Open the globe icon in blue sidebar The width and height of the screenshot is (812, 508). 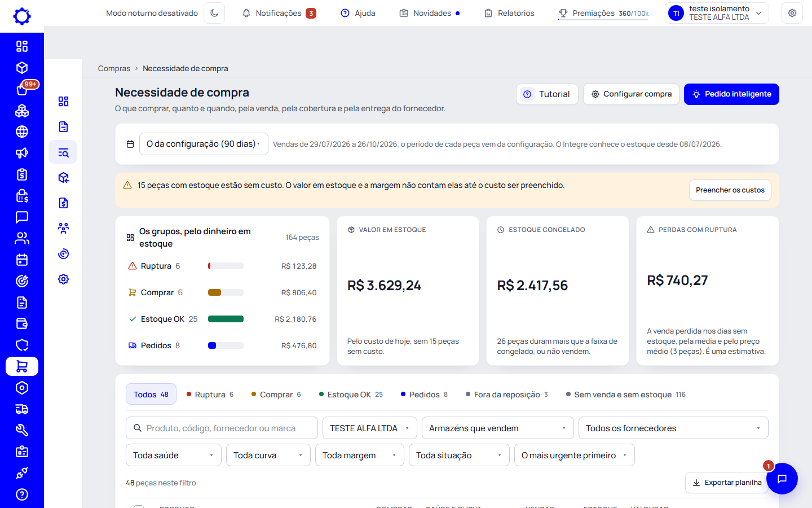tap(22, 132)
